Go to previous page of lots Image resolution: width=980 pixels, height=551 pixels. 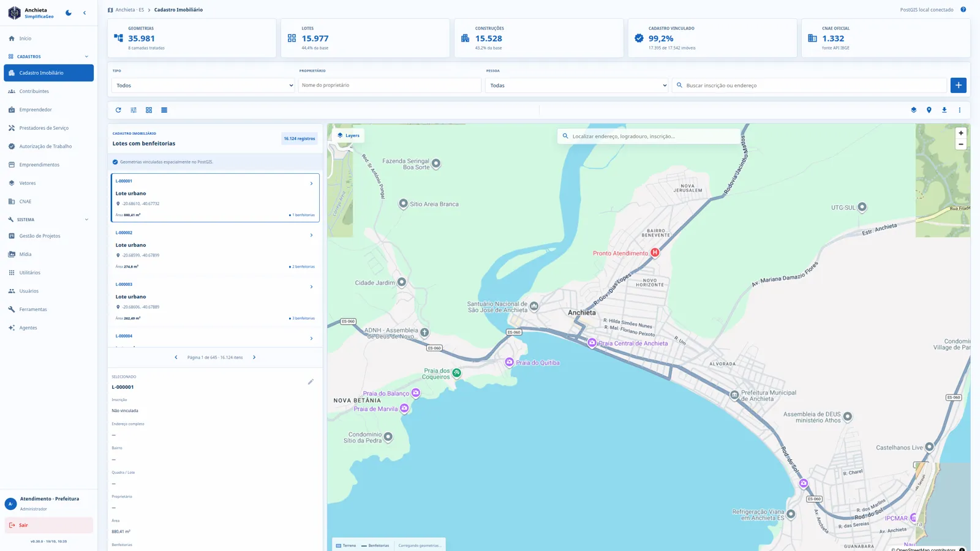click(x=176, y=358)
